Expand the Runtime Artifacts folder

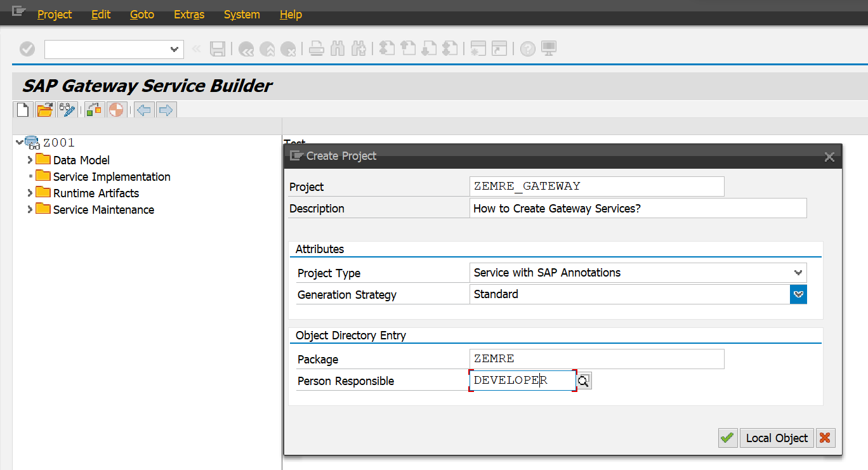point(30,193)
